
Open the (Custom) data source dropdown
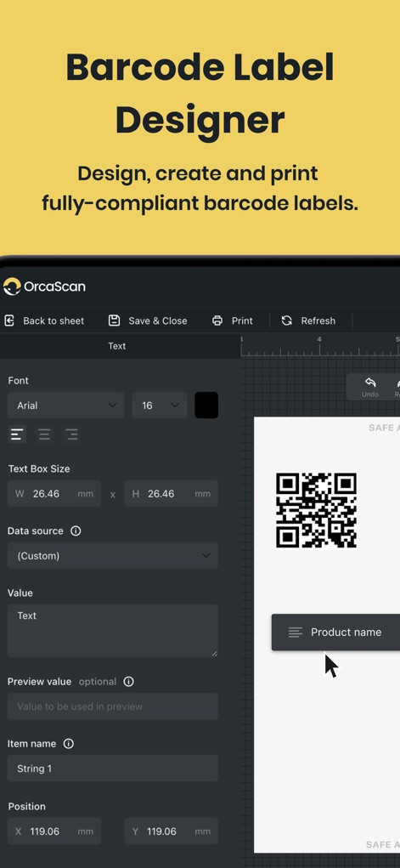click(x=113, y=556)
